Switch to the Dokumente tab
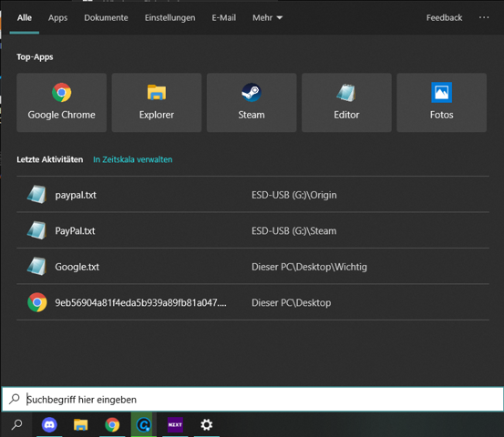This screenshot has width=504, height=437. click(x=106, y=17)
